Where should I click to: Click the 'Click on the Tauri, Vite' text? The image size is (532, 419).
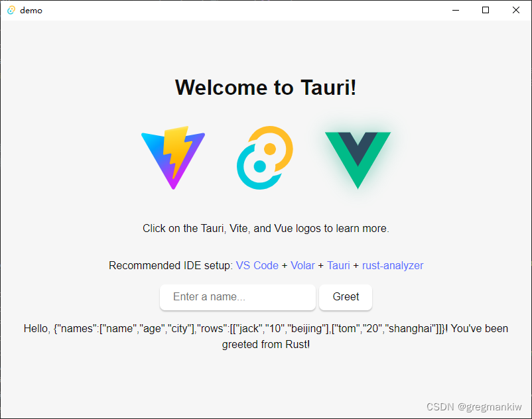[x=265, y=229]
